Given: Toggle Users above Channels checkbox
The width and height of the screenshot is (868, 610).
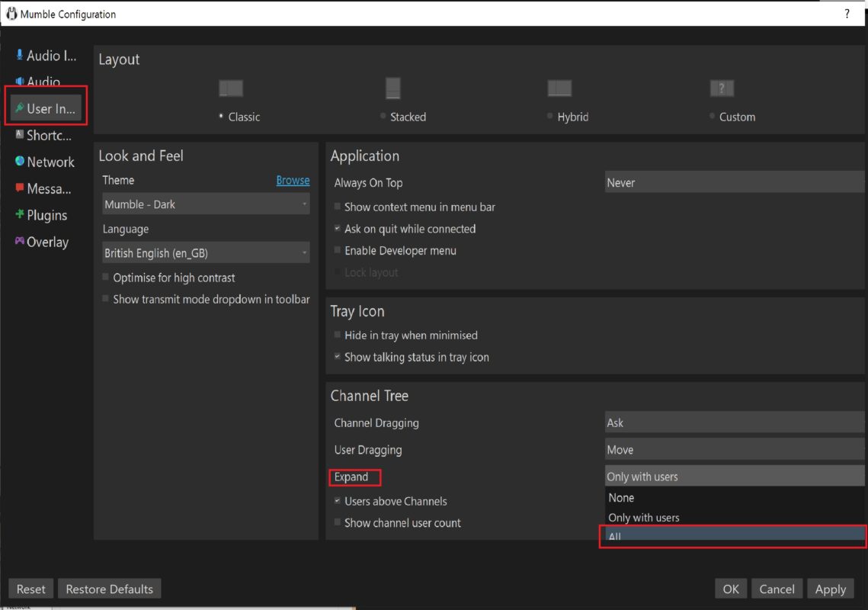Looking at the screenshot, I should (x=337, y=500).
